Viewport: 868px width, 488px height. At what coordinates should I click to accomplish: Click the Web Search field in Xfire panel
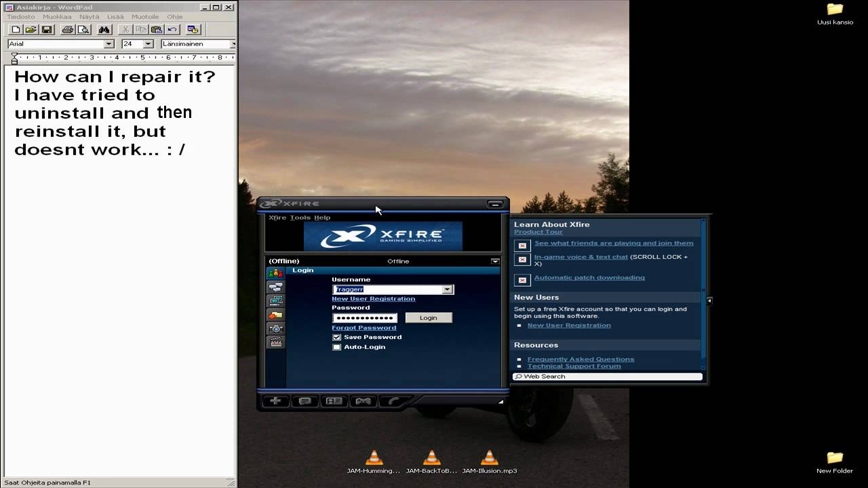[x=608, y=377]
